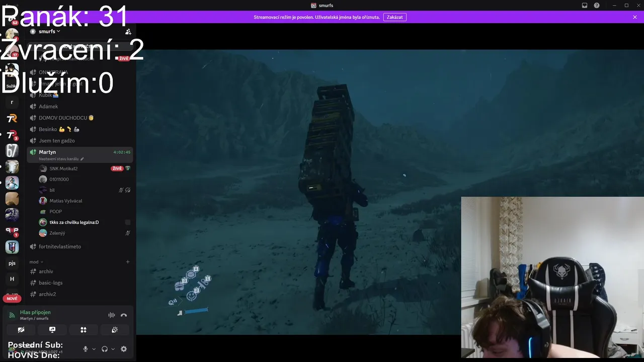644x362 pixels.
Task: Open headphone output options arrow
Action: (x=113, y=349)
